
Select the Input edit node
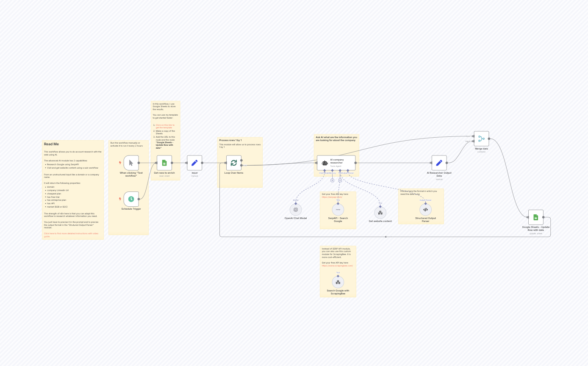(194, 163)
